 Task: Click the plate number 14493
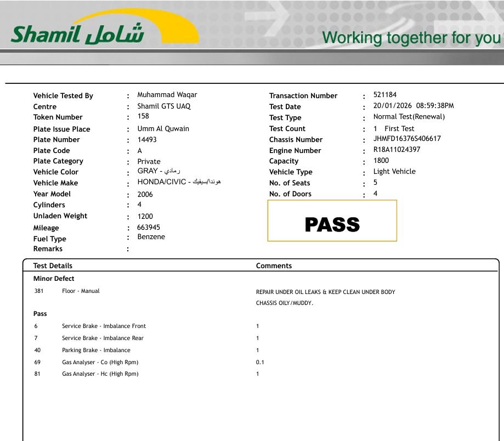(147, 139)
